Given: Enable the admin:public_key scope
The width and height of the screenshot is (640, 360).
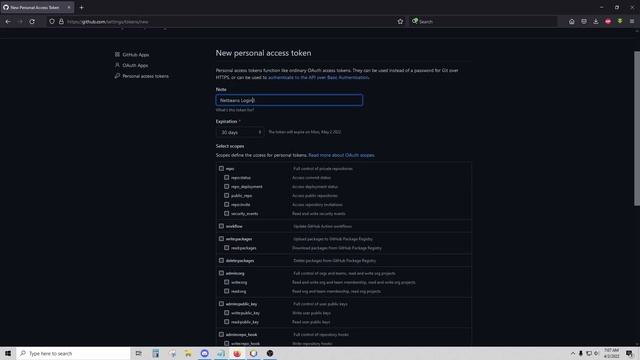Looking at the screenshot, I should [x=221, y=304].
